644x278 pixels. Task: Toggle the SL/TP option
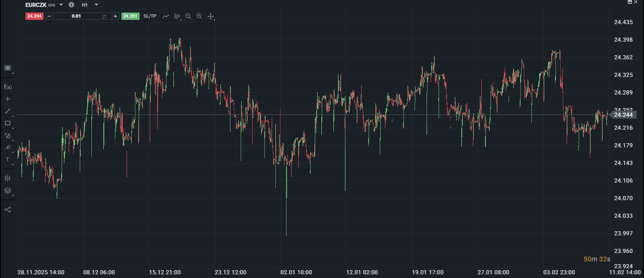click(150, 16)
